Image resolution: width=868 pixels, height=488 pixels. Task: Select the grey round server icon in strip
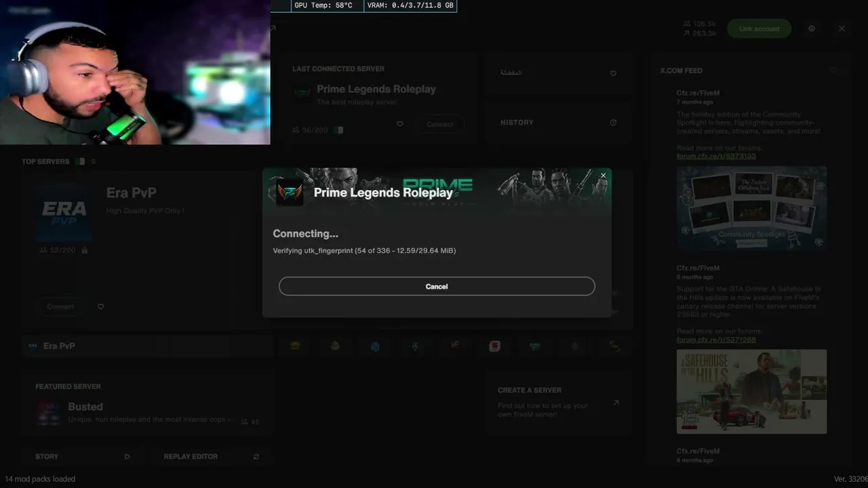coord(335,346)
